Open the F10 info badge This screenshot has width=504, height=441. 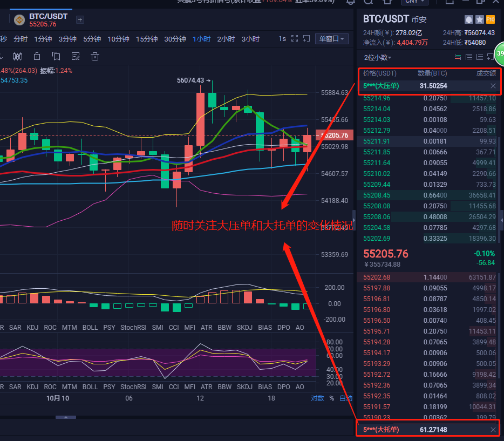[x=491, y=19]
